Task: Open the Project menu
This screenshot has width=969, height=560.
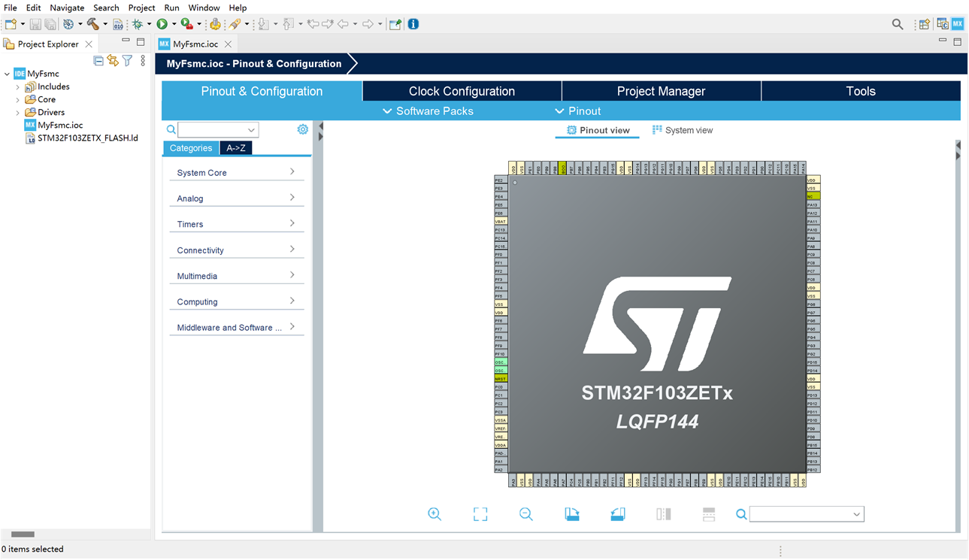Action: coord(141,8)
